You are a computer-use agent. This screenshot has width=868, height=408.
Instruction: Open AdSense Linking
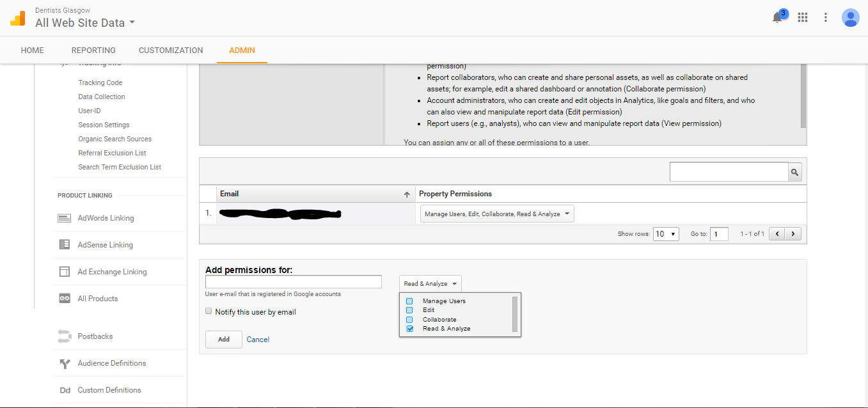coord(106,245)
